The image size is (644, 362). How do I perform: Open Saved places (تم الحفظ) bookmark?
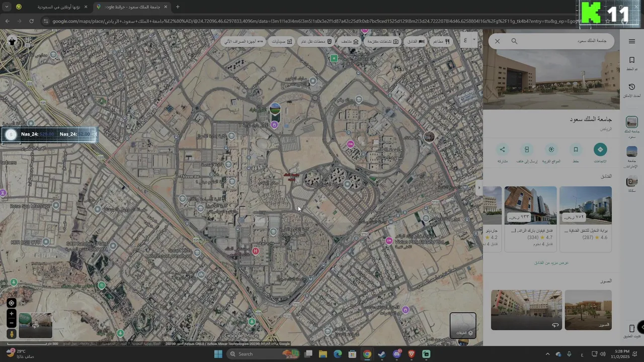click(x=631, y=63)
